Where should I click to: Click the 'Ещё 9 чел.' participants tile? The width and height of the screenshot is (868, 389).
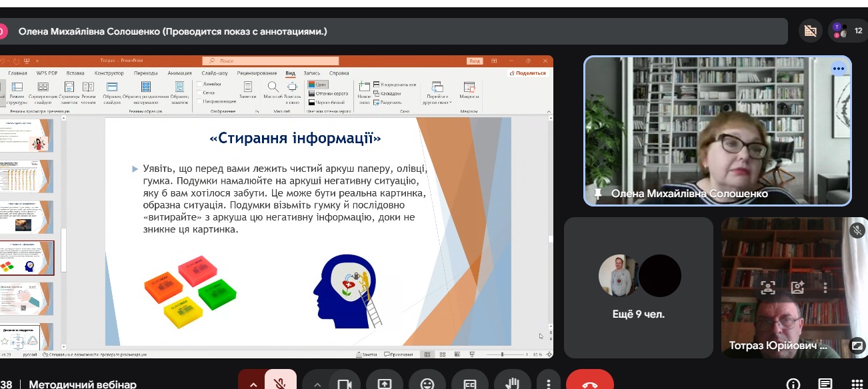(638, 287)
